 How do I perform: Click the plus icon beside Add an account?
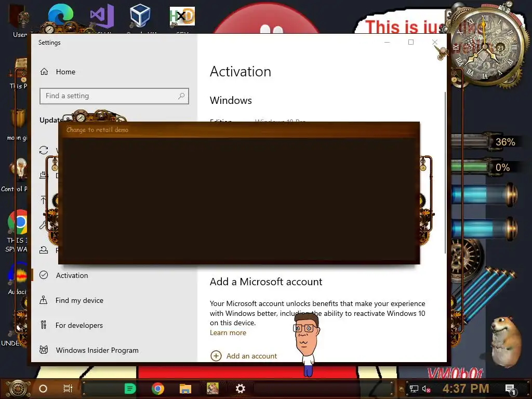(x=216, y=356)
